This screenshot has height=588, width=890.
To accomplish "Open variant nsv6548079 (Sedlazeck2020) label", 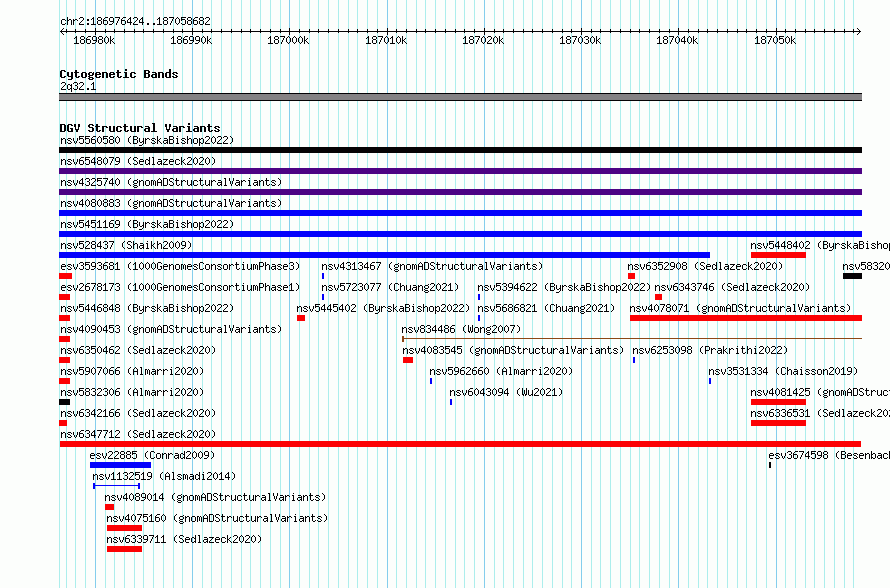I will (x=138, y=161).
